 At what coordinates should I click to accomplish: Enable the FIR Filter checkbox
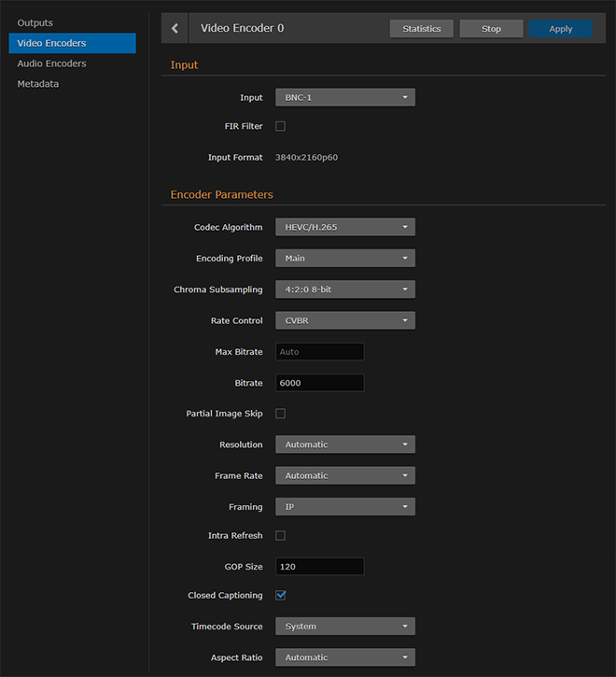pos(280,126)
